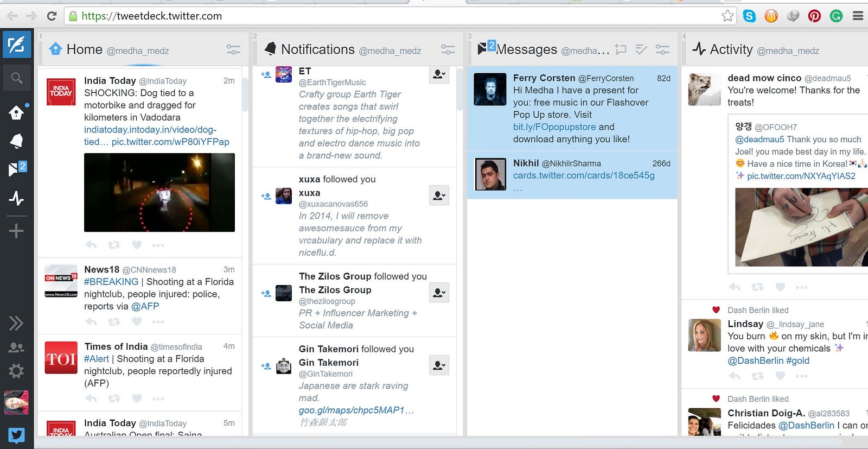Screen dimensions: 868x449
Task: Open the dog video thumbnail in India Today tweet
Action: [159, 193]
